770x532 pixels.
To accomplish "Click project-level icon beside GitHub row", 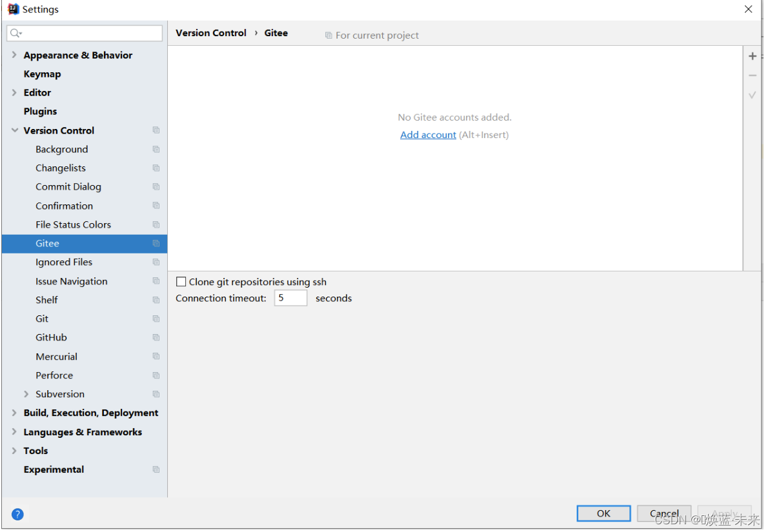I will coord(156,337).
